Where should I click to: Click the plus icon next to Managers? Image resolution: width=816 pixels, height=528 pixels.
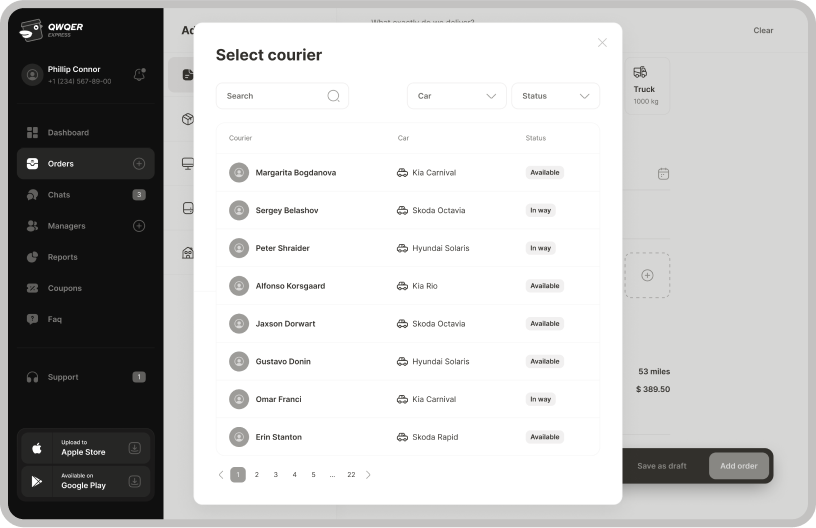(139, 226)
